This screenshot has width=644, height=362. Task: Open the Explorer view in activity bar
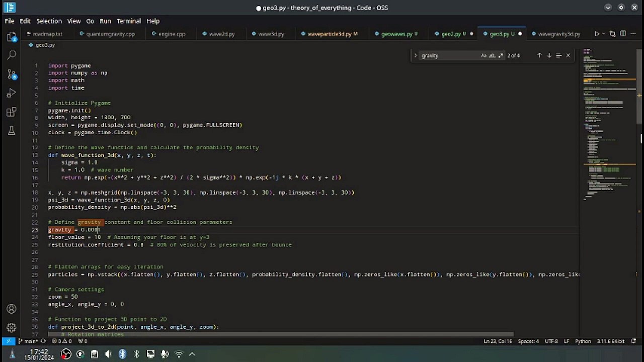pyautogui.click(x=12, y=37)
